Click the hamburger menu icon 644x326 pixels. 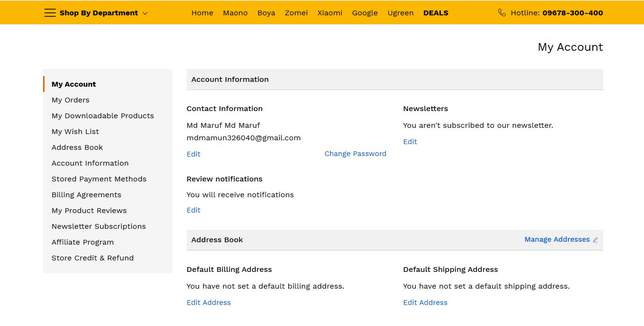click(50, 13)
